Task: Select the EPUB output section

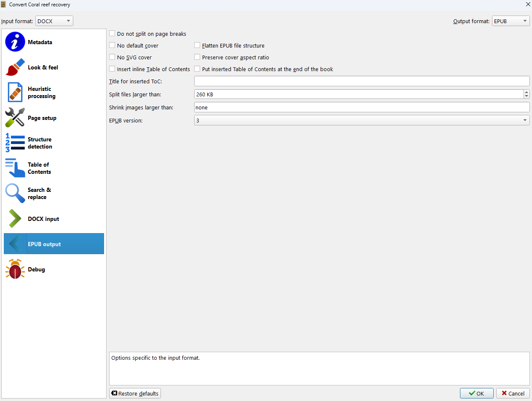Action: pos(44,244)
